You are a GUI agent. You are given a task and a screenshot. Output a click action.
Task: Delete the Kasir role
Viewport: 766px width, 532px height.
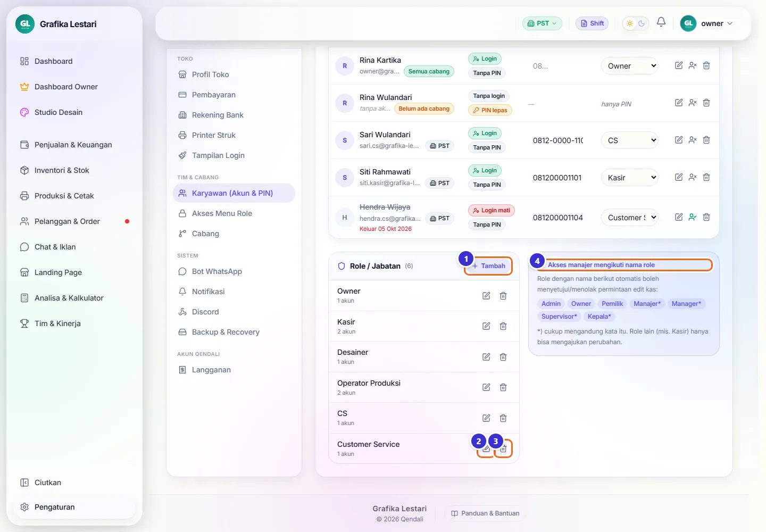(503, 326)
